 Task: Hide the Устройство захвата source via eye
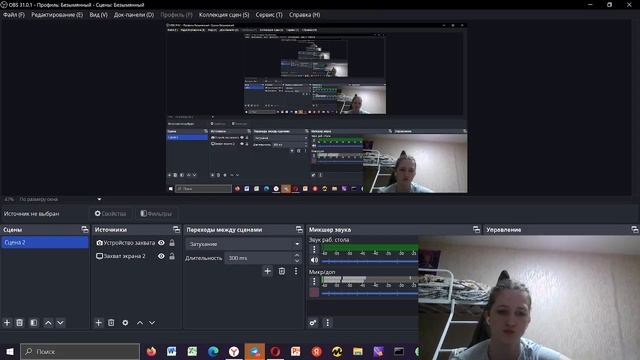point(161,242)
